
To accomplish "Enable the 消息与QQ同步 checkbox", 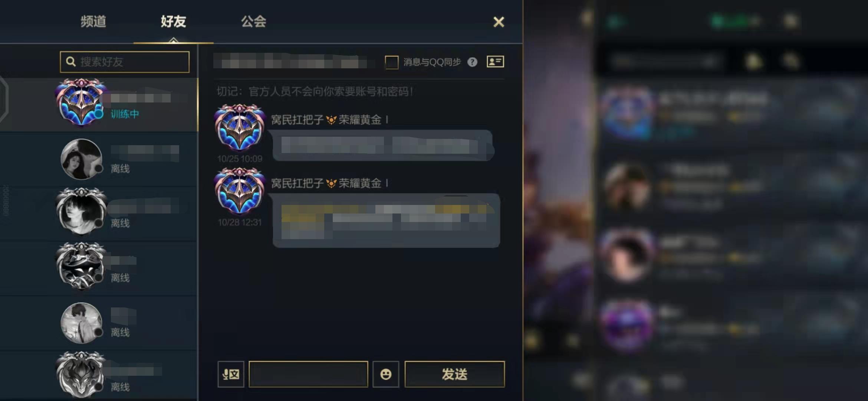I will pyautogui.click(x=392, y=62).
